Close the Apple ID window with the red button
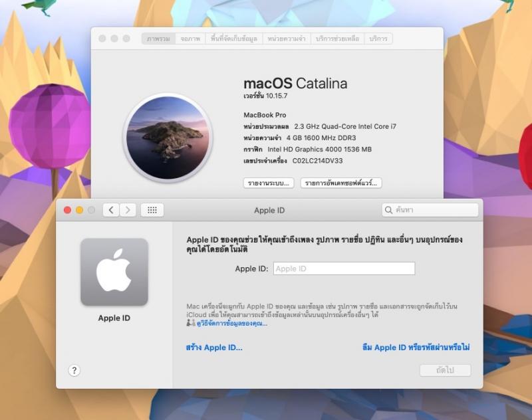The height and width of the screenshot is (420, 532). tap(68, 210)
